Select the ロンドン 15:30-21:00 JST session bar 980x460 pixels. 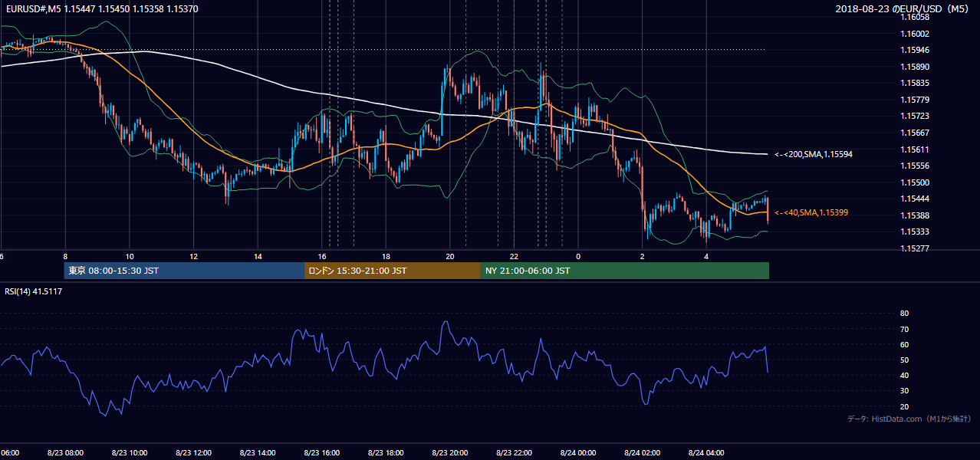coord(393,271)
